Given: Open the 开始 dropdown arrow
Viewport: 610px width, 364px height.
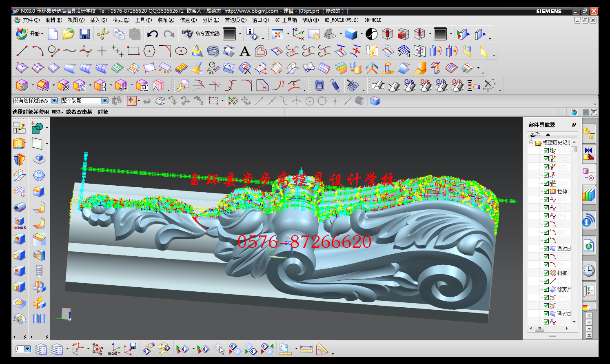Looking at the screenshot, I should (x=42, y=34).
